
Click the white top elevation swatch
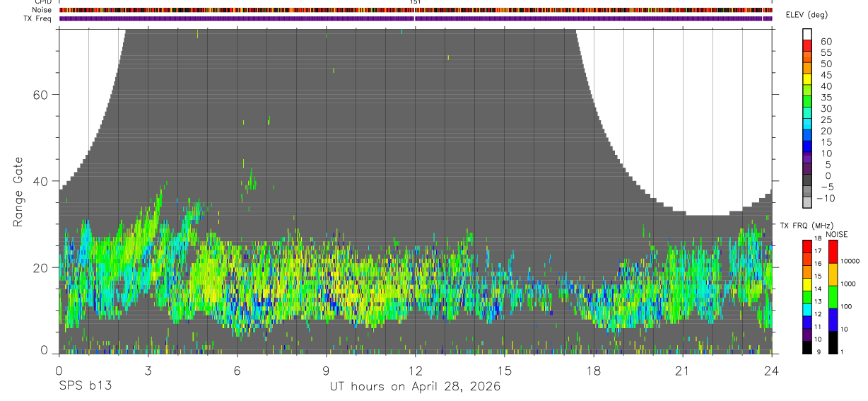click(807, 32)
